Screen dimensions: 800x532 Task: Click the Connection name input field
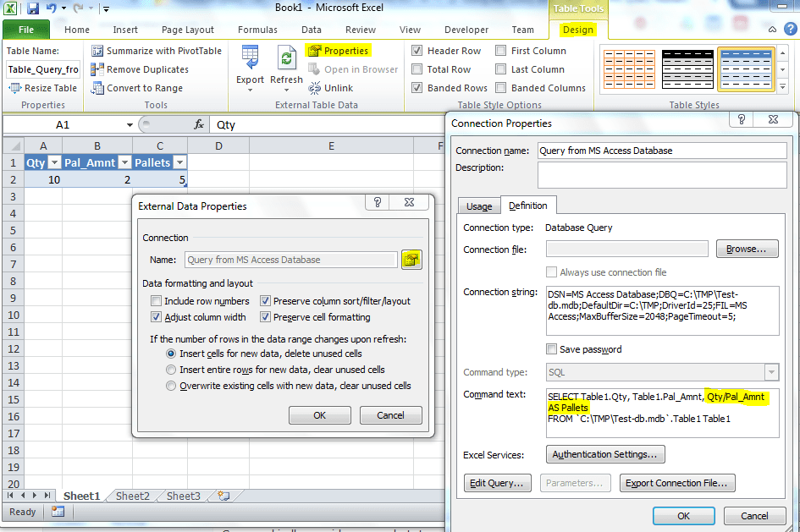662,151
